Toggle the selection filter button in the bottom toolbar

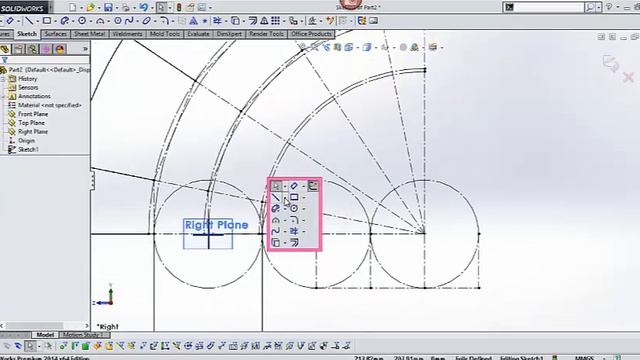[30, 347]
